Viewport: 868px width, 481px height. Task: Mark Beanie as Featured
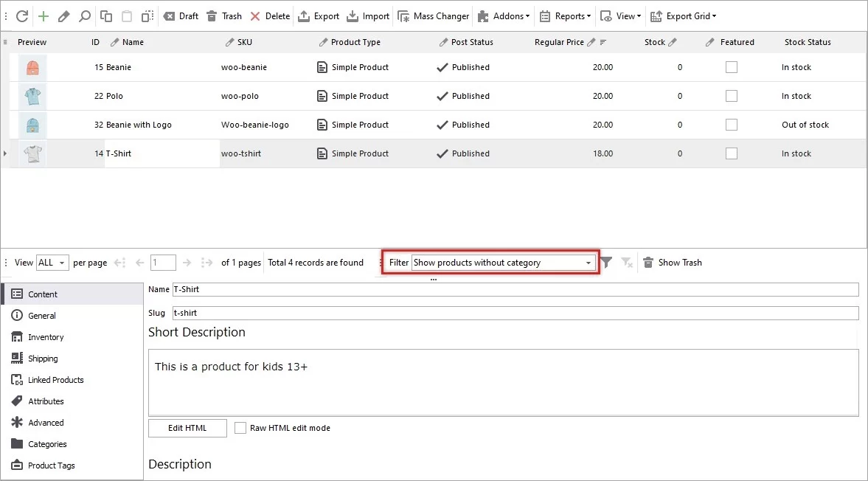(731, 67)
